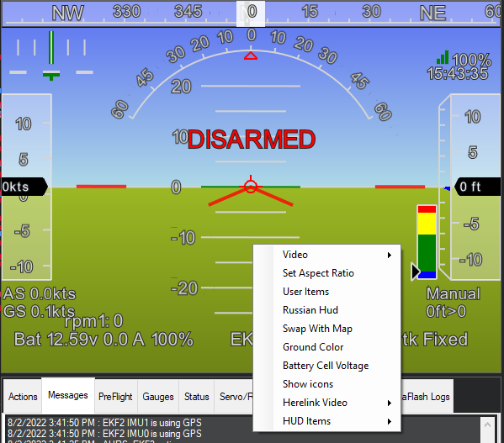Viewport: 504px width, 443px height.
Task: Open the Servo/Relay tab
Action: [x=234, y=397]
